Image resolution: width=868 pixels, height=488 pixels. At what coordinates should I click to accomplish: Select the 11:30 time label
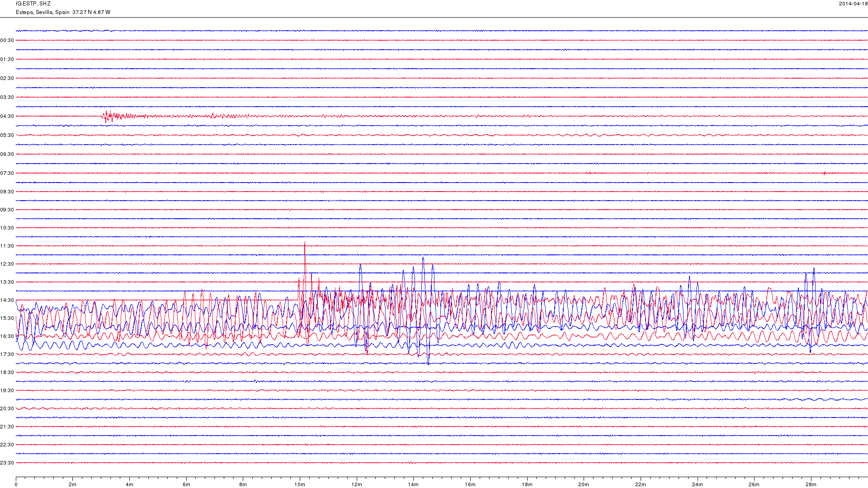(x=7, y=246)
